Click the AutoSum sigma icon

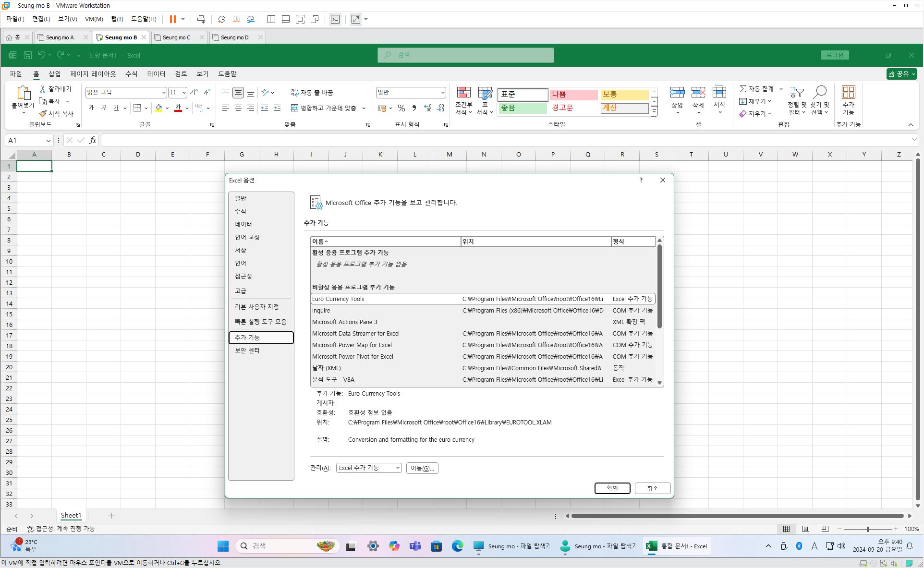[x=743, y=89]
